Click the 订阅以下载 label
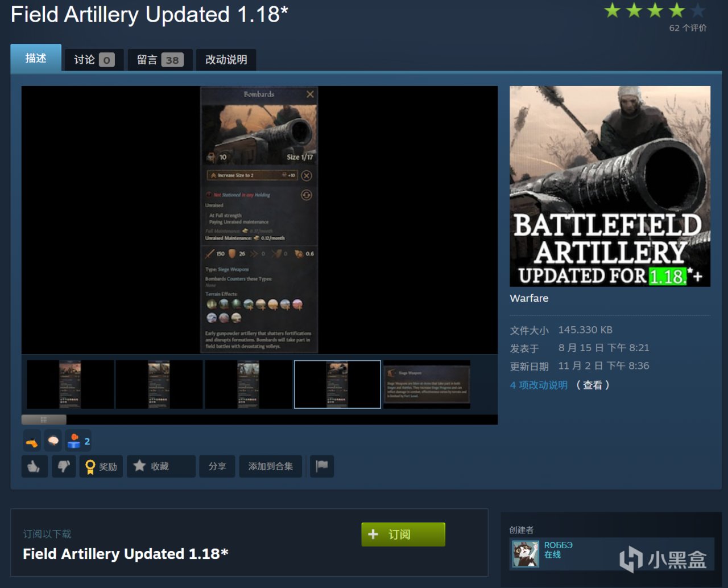The width and height of the screenshot is (728, 588). (47, 534)
